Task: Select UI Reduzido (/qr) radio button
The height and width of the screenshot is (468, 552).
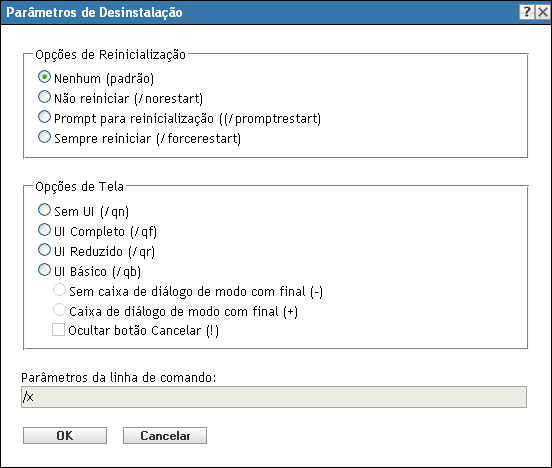Action: [44, 250]
